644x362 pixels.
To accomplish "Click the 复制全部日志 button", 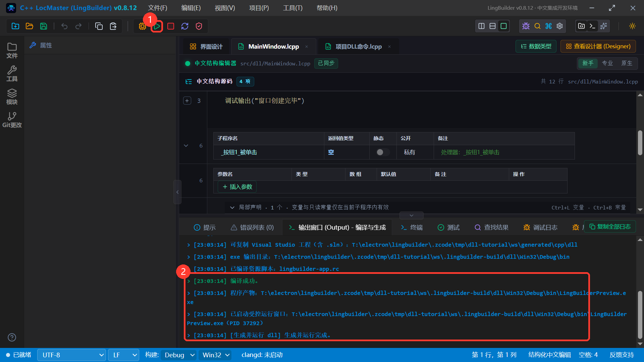I will click(x=610, y=227).
